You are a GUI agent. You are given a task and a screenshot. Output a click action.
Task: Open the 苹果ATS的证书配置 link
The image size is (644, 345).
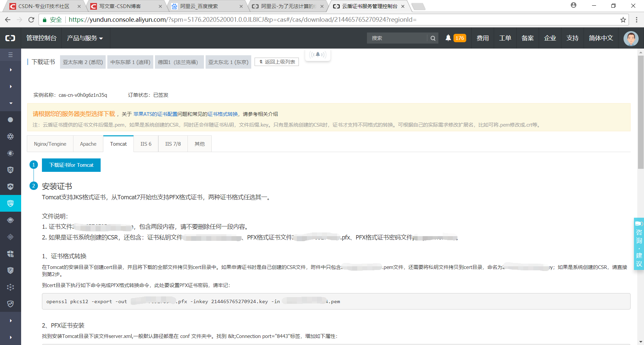[155, 114]
